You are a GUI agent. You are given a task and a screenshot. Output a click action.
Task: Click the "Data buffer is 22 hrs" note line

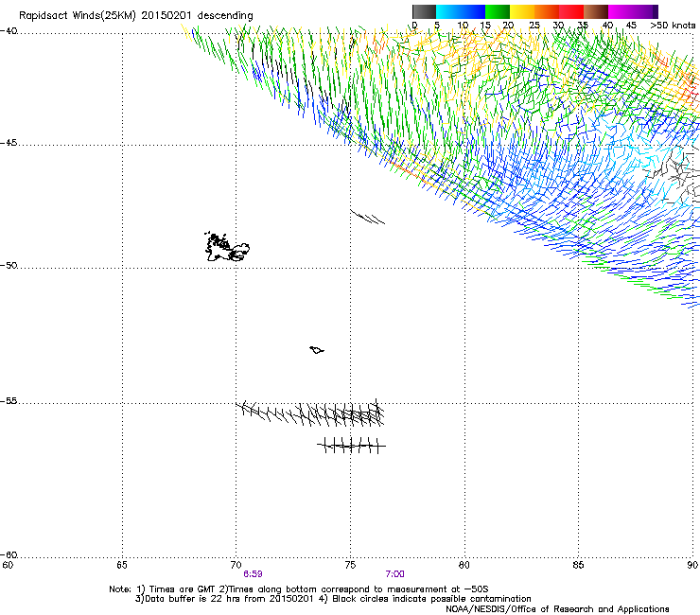(333, 599)
